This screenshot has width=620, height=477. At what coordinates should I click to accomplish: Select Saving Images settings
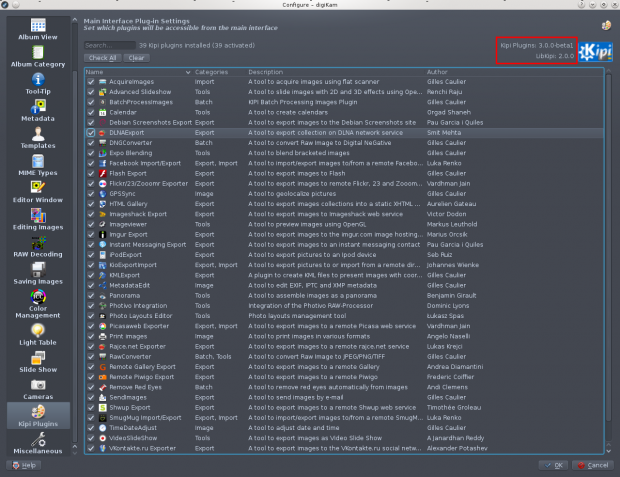tap(38, 274)
